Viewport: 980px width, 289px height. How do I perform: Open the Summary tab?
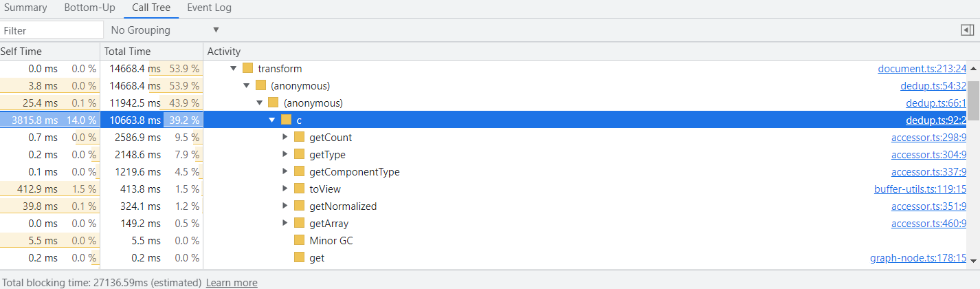point(25,8)
